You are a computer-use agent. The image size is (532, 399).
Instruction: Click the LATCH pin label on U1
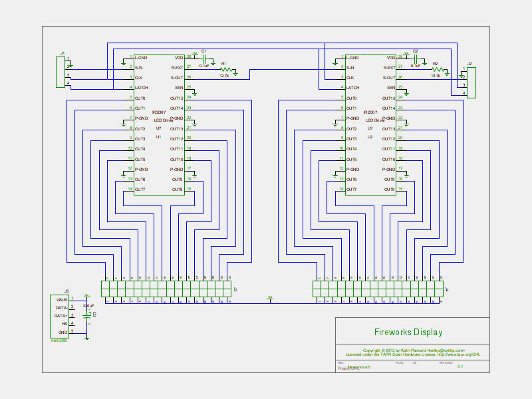click(x=142, y=88)
